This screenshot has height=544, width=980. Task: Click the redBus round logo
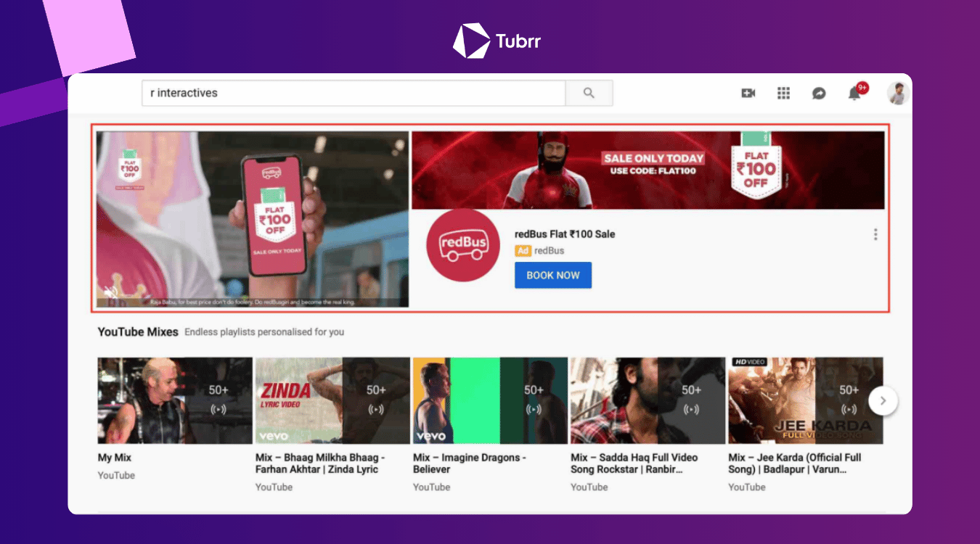(463, 244)
